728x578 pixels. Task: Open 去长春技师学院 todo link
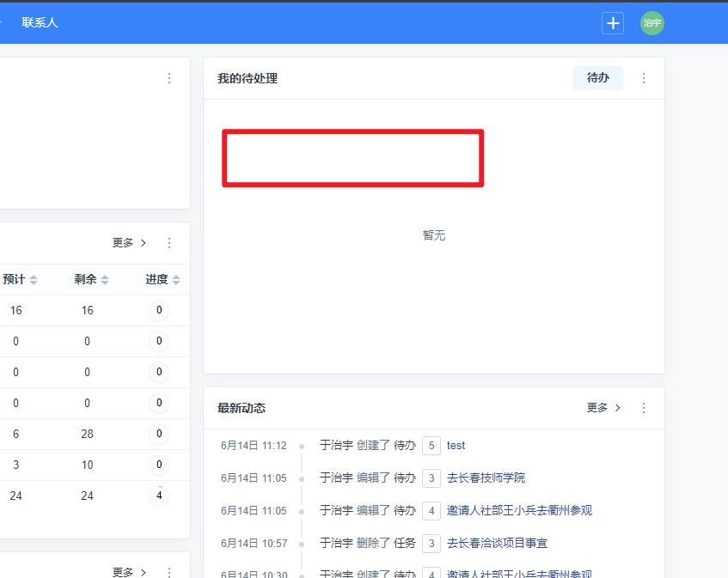click(x=486, y=478)
